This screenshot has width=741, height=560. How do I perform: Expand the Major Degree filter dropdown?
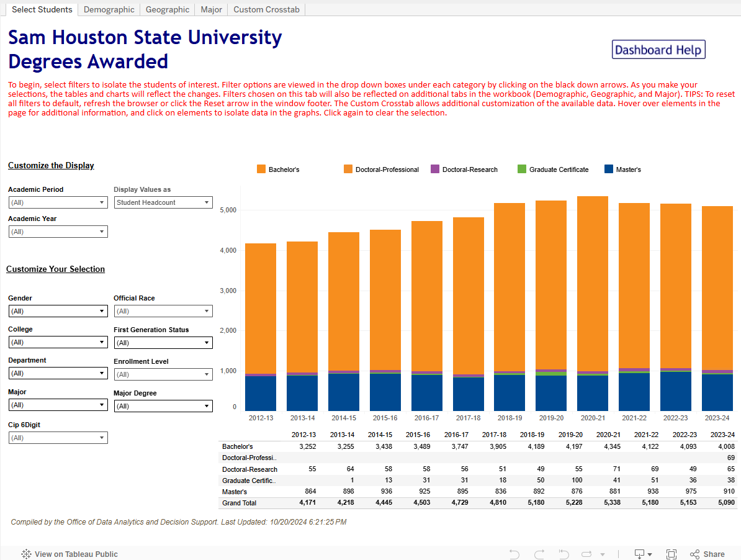click(x=164, y=406)
